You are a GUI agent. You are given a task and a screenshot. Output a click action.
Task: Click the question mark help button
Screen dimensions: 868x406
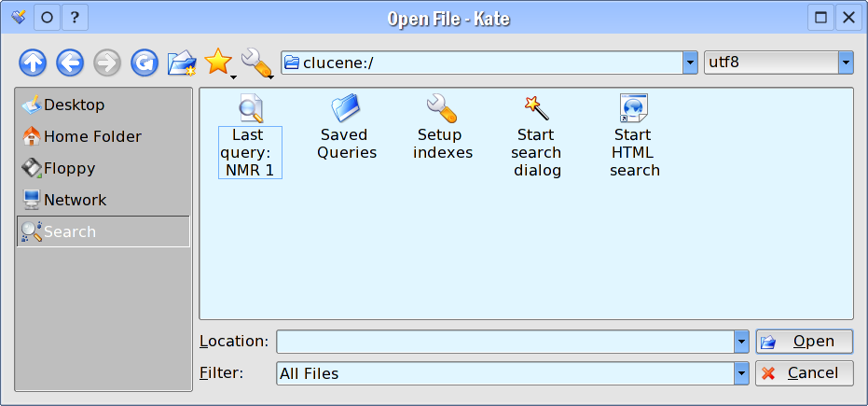[75, 18]
